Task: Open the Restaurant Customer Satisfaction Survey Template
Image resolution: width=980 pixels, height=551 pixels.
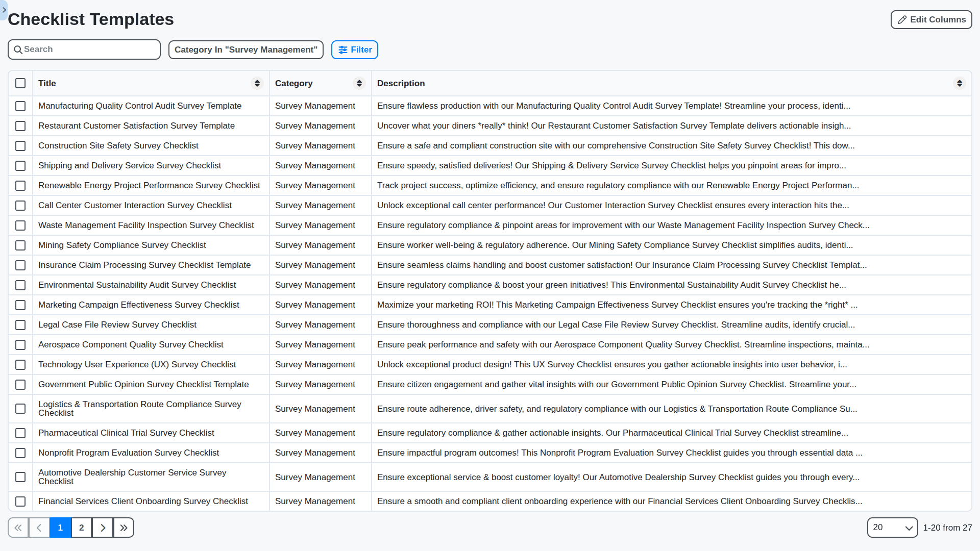Action: click(136, 126)
